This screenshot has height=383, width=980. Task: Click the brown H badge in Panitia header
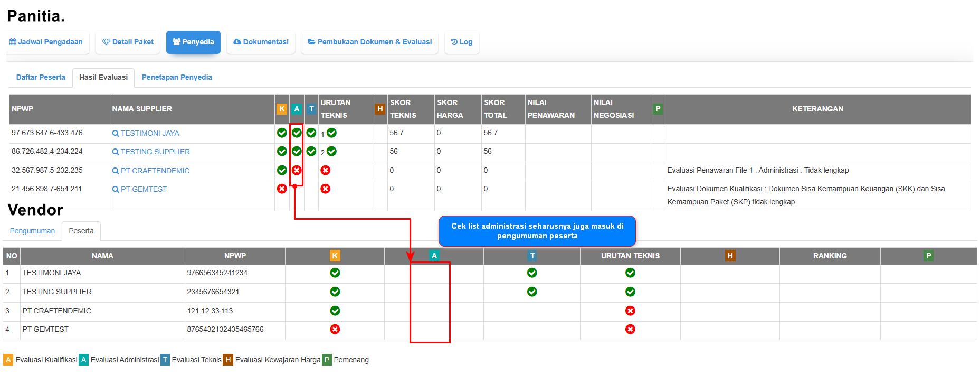pyautogui.click(x=379, y=109)
